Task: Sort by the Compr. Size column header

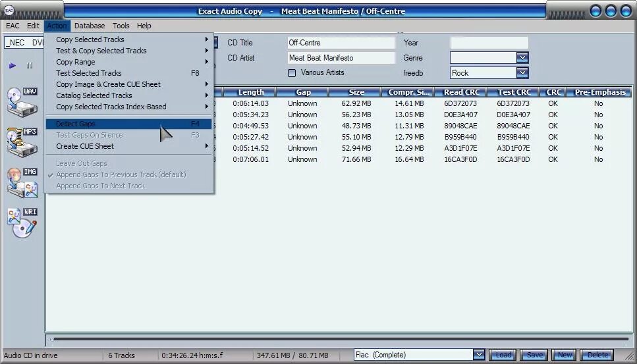Action: tap(408, 92)
